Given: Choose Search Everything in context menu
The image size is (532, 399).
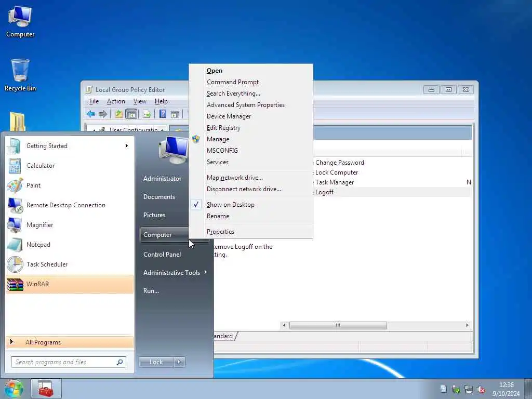Looking at the screenshot, I should [251, 94].
